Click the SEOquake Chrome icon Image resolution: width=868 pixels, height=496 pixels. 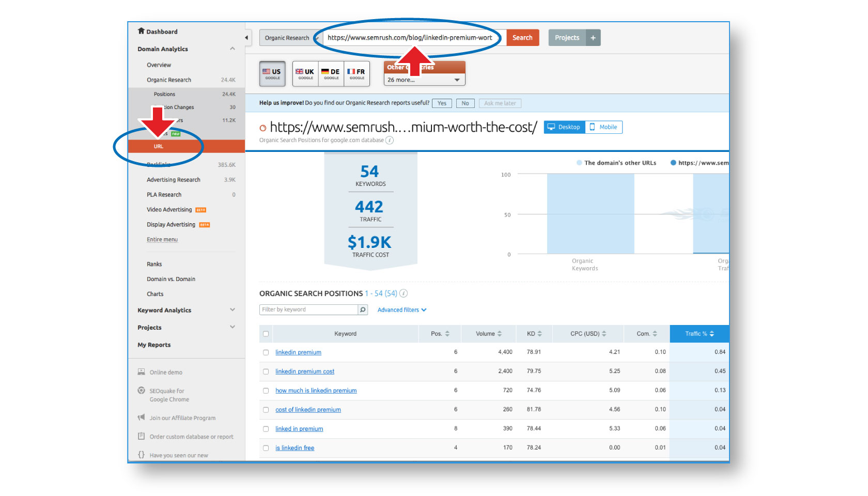(141, 391)
